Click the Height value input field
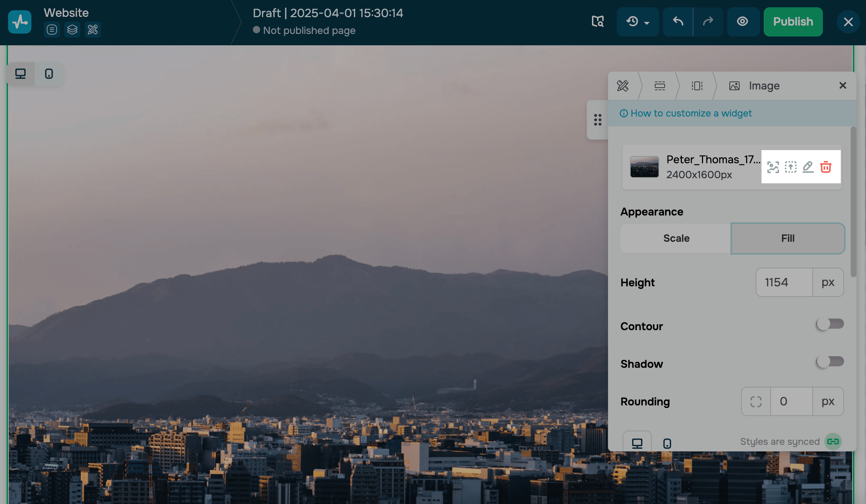 [x=784, y=282]
